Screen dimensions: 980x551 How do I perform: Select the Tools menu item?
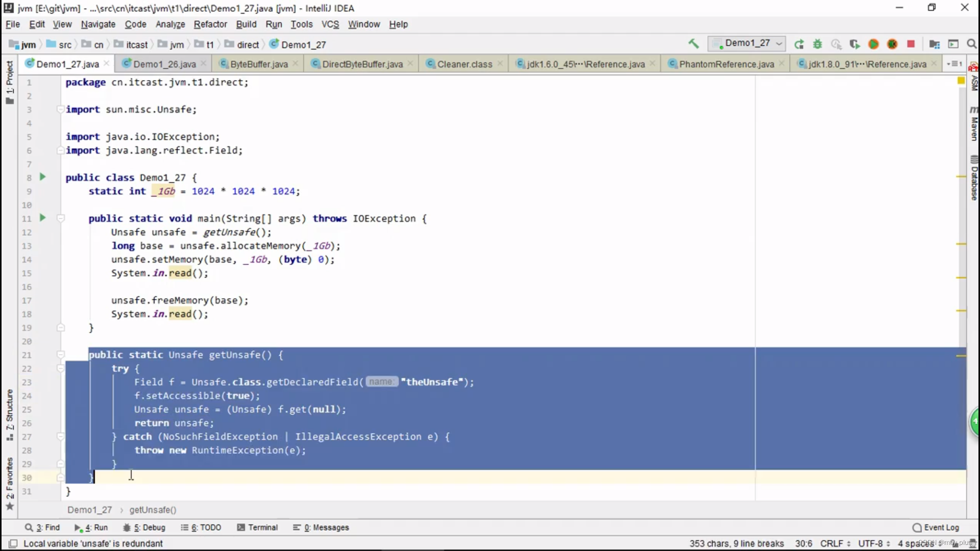[302, 23]
